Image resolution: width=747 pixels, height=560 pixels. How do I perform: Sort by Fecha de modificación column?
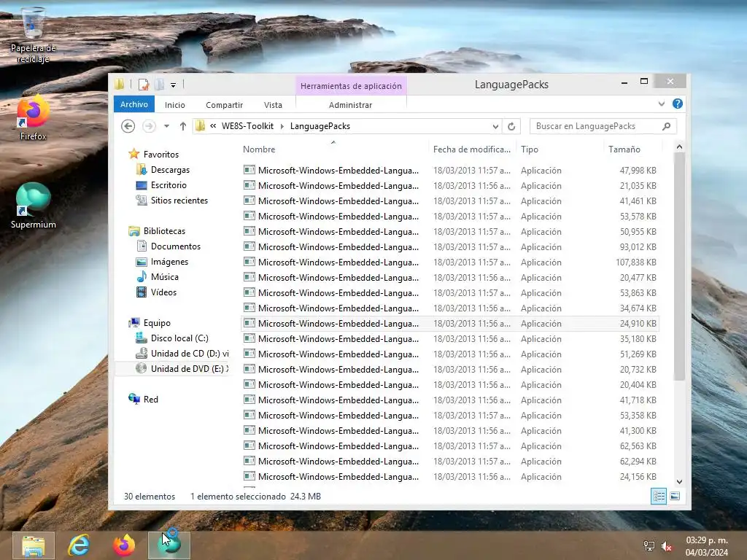coord(472,149)
